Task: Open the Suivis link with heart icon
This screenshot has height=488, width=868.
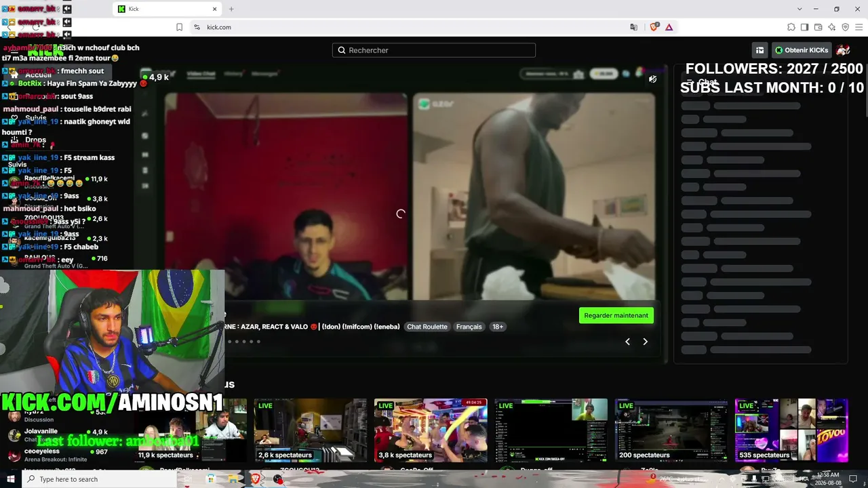Action: coord(28,118)
